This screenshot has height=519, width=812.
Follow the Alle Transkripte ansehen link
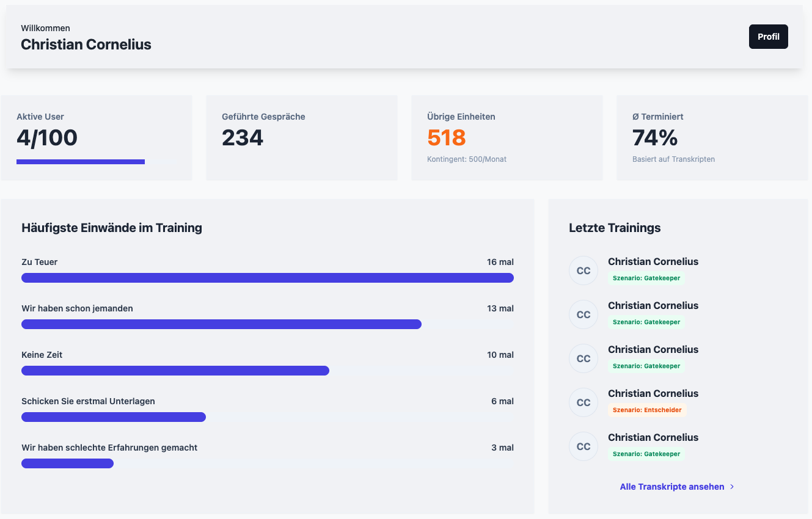(x=672, y=487)
